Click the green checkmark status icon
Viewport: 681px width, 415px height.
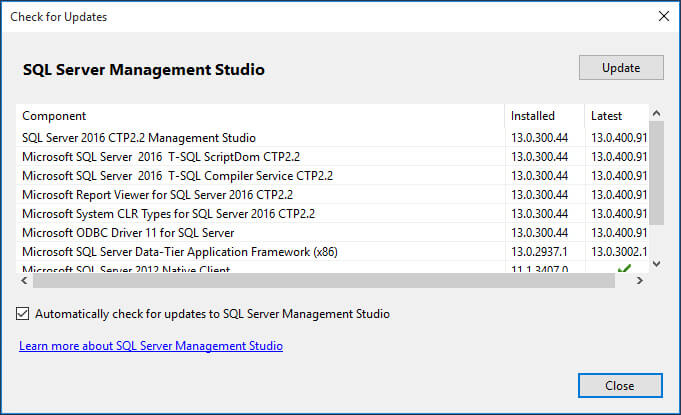625,270
